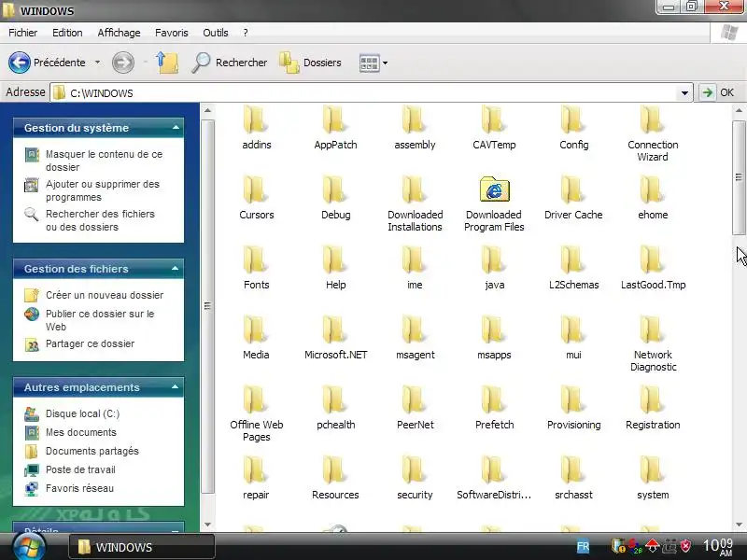This screenshot has width=747, height=560.
Task: Click the view mode icon button
Action: click(x=369, y=63)
